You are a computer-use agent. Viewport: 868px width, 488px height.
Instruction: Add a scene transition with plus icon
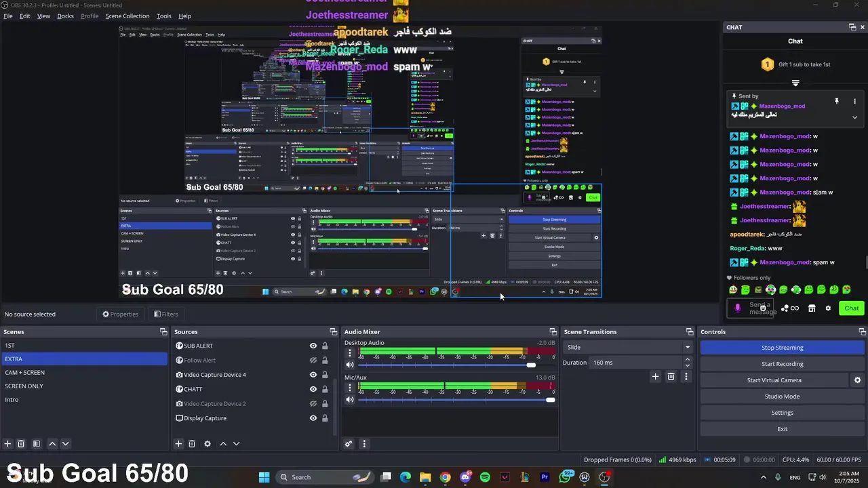pos(655,376)
